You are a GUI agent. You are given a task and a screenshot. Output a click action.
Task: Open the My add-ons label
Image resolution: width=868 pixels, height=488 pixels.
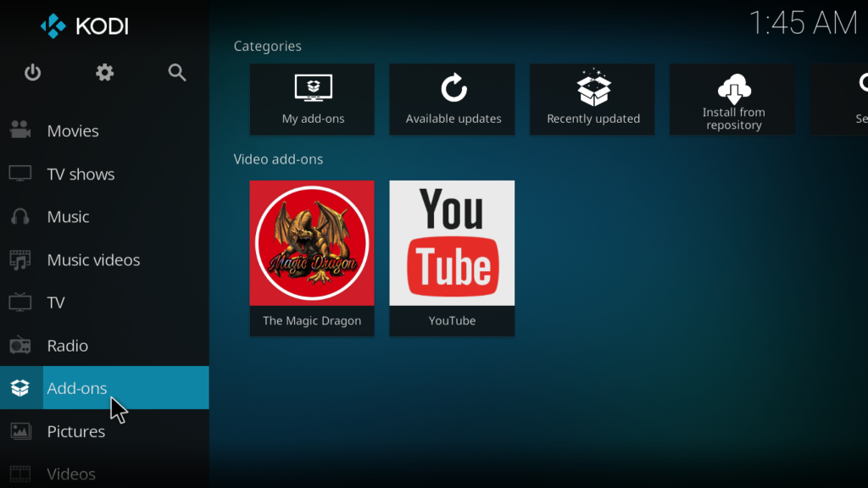(314, 119)
